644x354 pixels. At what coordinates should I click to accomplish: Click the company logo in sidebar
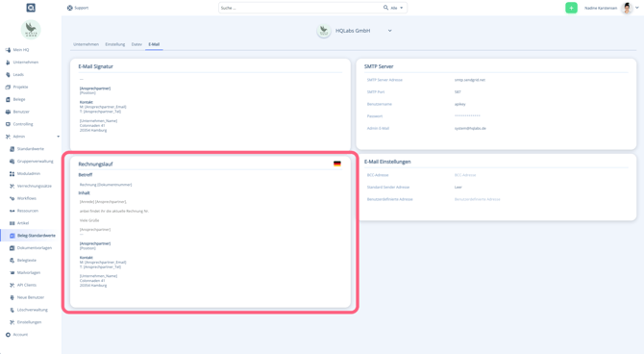(31, 30)
